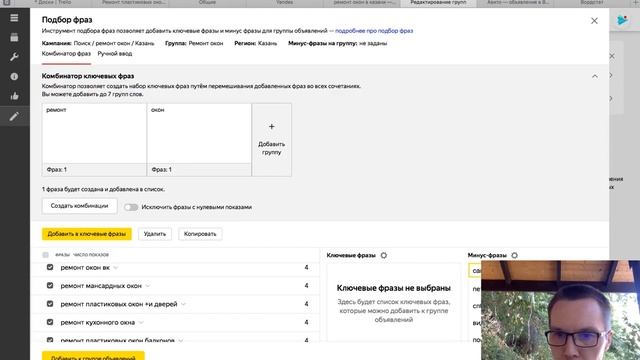Open the thumbs-up recommendations icon in the sidebar
This screenshot has width=640, height=360.
click(x=14, y=96)
